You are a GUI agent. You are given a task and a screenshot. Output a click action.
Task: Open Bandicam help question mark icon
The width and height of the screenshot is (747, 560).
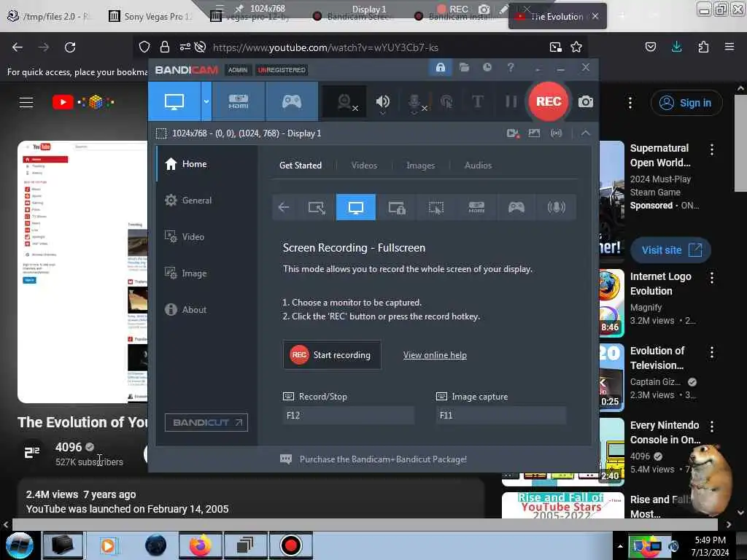coord(510,67)
